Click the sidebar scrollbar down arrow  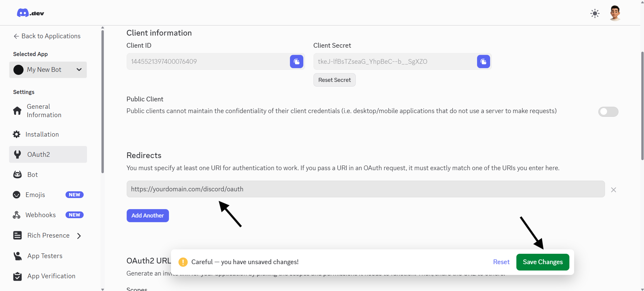tap(102, 289)
